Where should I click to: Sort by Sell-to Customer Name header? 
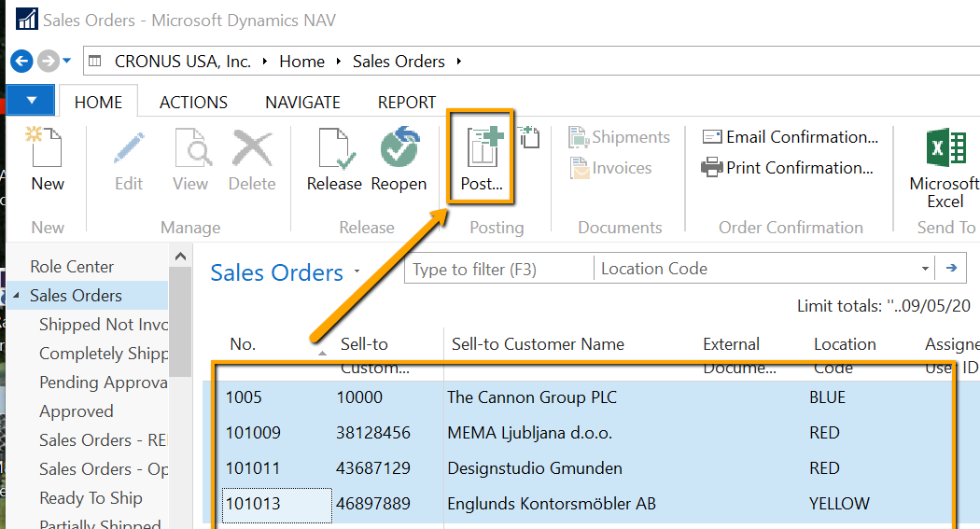[x=538, y=344]
